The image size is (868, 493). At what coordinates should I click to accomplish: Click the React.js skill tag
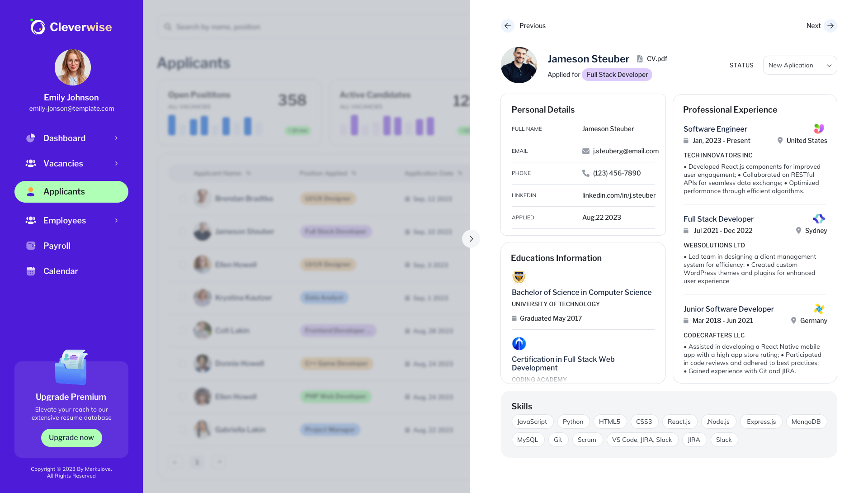(x=679, y=421)
